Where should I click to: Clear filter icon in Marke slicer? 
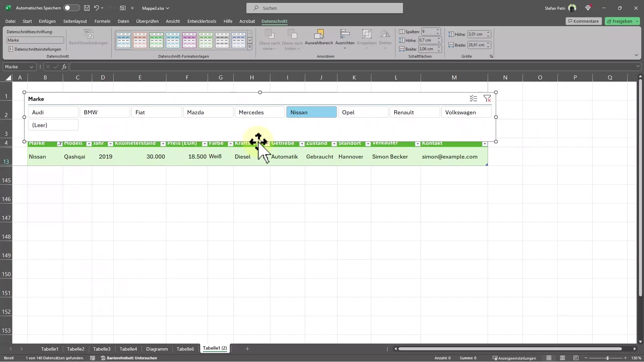(487, 99)
